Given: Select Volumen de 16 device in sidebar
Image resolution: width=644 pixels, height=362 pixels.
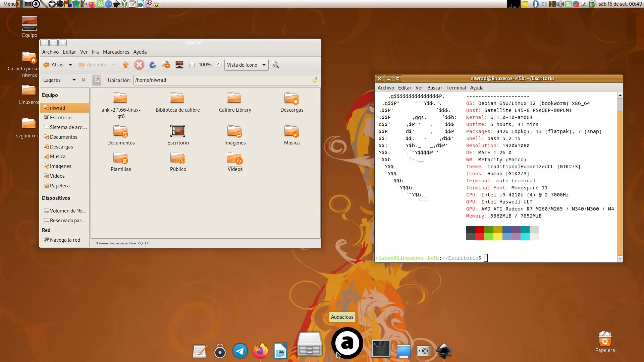Looking at the screenshot, I should pyautogui.click(x=64, y=211).
